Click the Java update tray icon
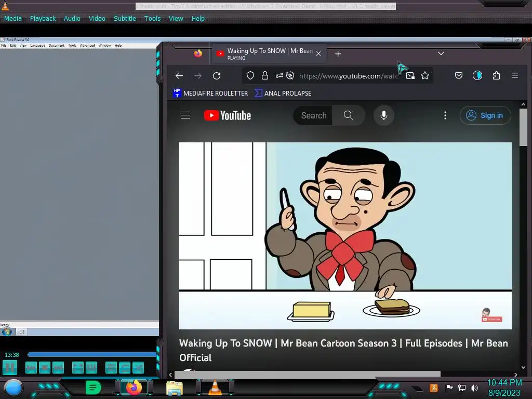Screen dimensions: 532x399 point(434,388)
